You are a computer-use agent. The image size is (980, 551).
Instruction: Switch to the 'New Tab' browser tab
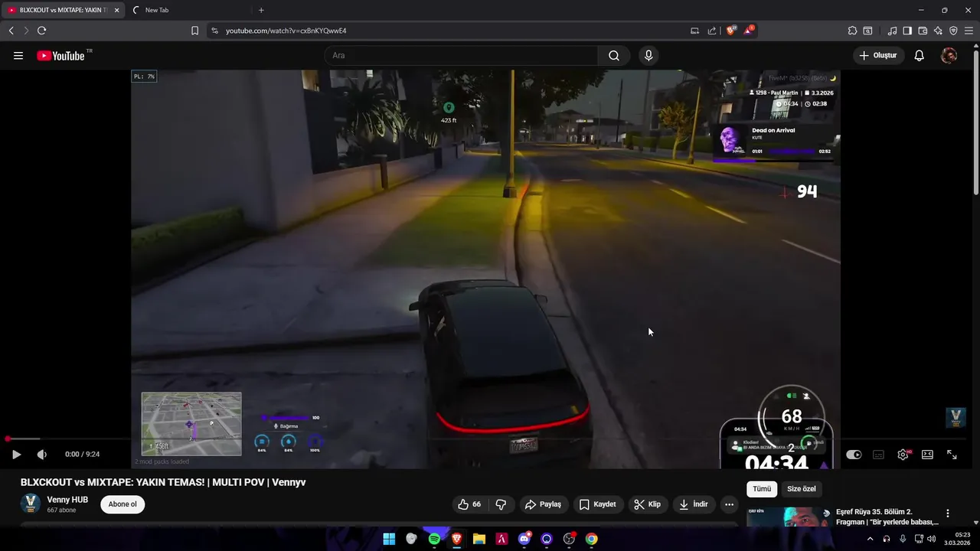188,10
